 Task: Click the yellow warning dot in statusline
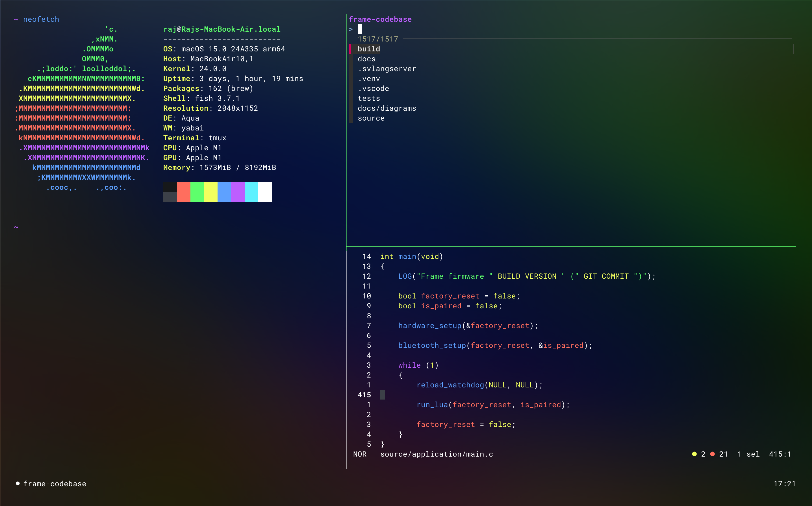tap(694, 454)
